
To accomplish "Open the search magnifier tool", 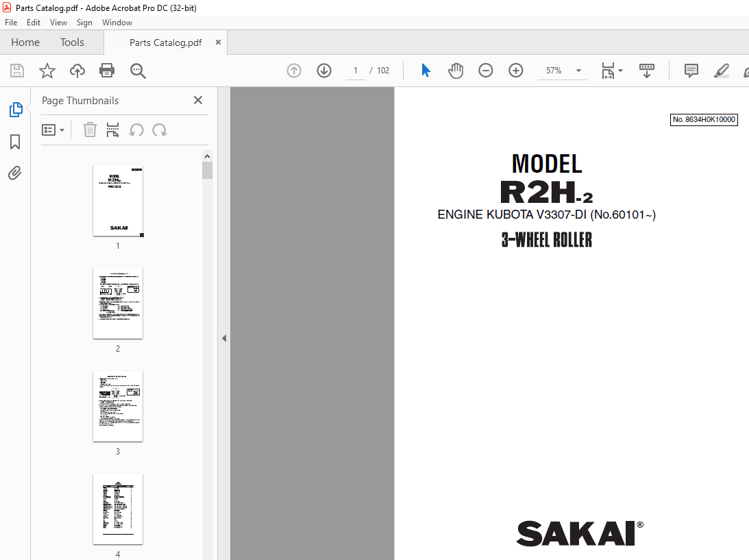I will click(x=137, y=70).
